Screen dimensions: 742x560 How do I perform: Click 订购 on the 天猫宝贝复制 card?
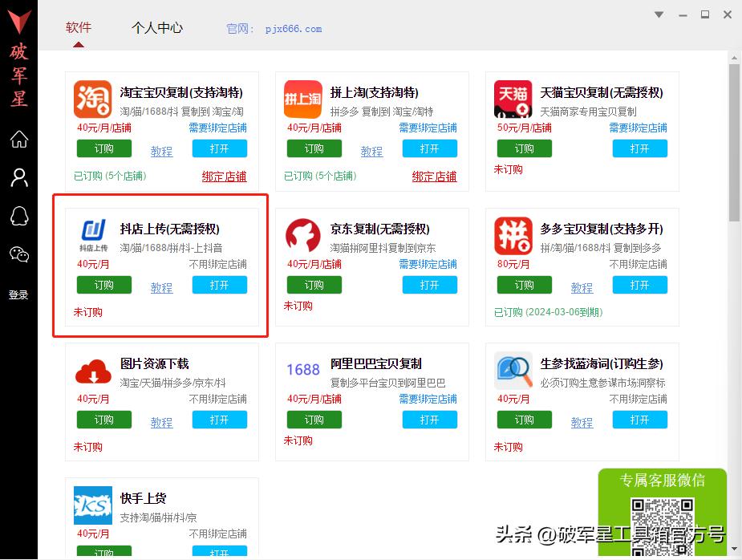(x=524, y=148)
